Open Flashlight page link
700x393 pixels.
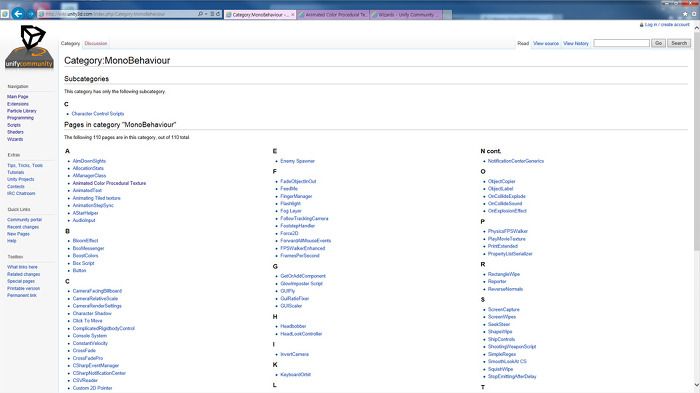[290, 204]
